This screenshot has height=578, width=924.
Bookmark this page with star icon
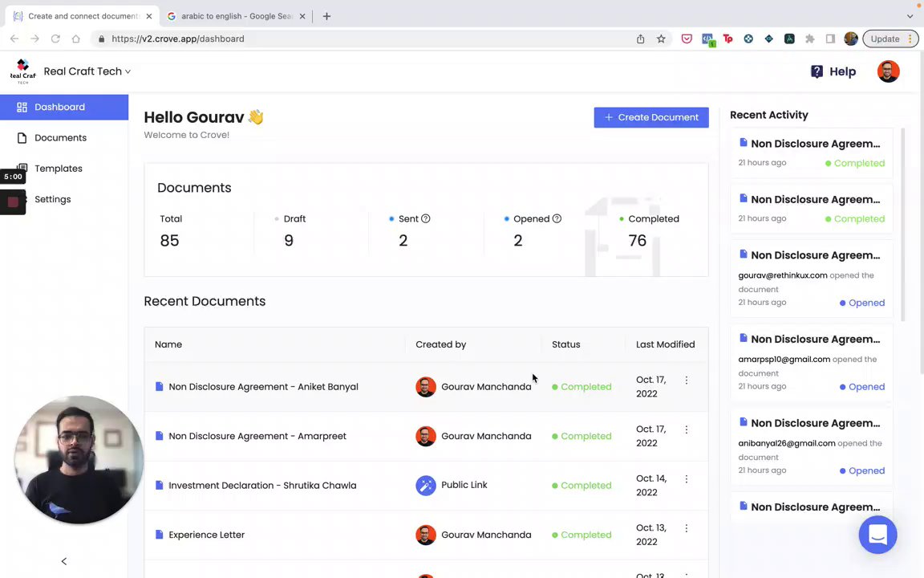coord(661,39)
